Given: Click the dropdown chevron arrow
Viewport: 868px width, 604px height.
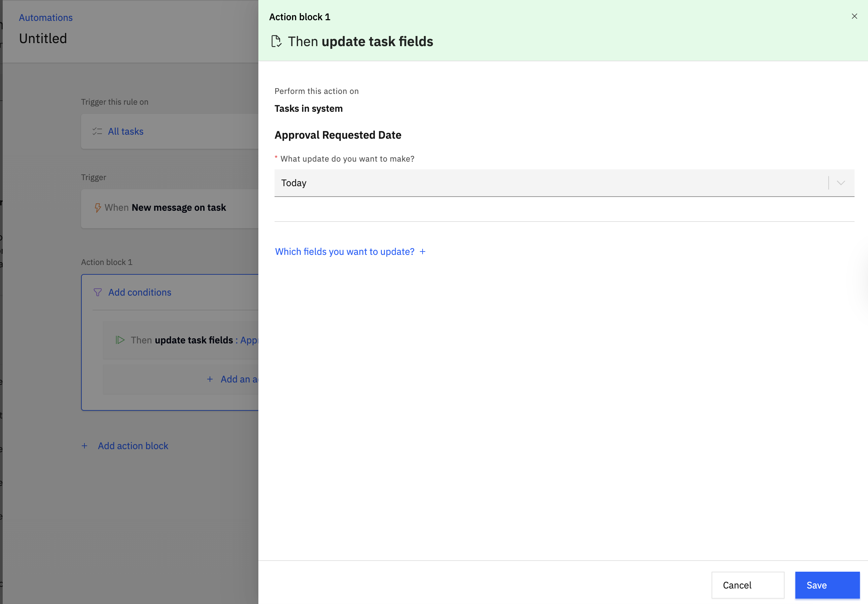Looking at the screenshot, I should click(x=840, y=183).
